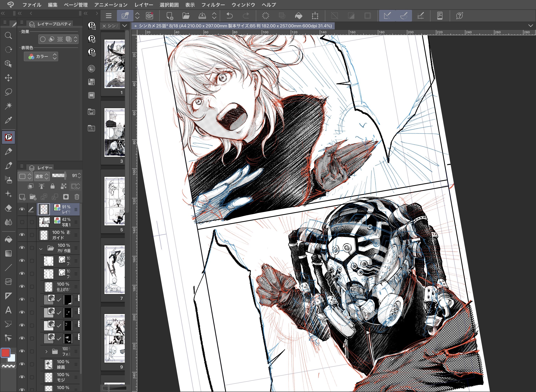Show the 42% 写真1 layer
The image size is (536, 392).
click(x=22, y=222)
